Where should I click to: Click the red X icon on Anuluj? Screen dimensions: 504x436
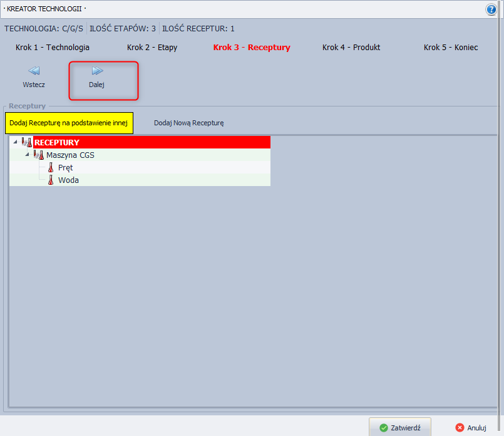(x=460, y=428)
